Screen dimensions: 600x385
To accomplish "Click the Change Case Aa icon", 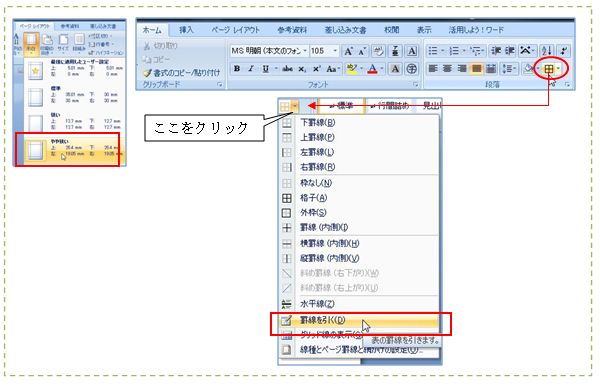I will point(331,69).
